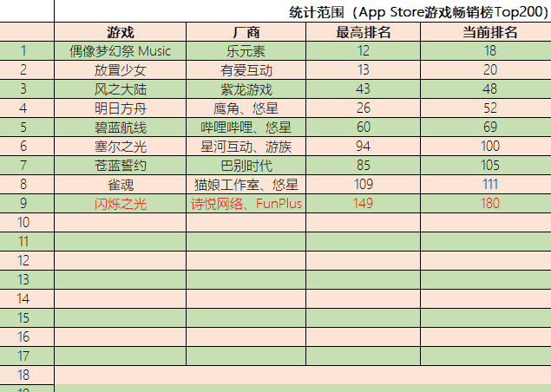Click the empty 游戏 cell in row 10

pos(121,222)
